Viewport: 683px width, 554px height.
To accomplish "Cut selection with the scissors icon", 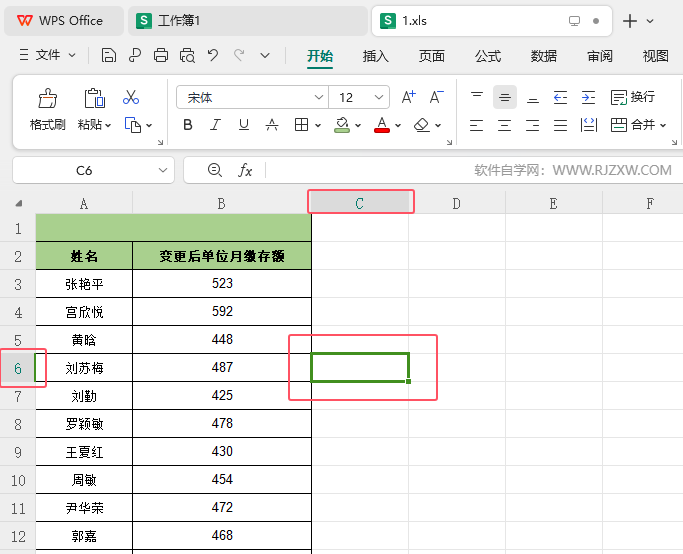I will [x=131, y=97].
